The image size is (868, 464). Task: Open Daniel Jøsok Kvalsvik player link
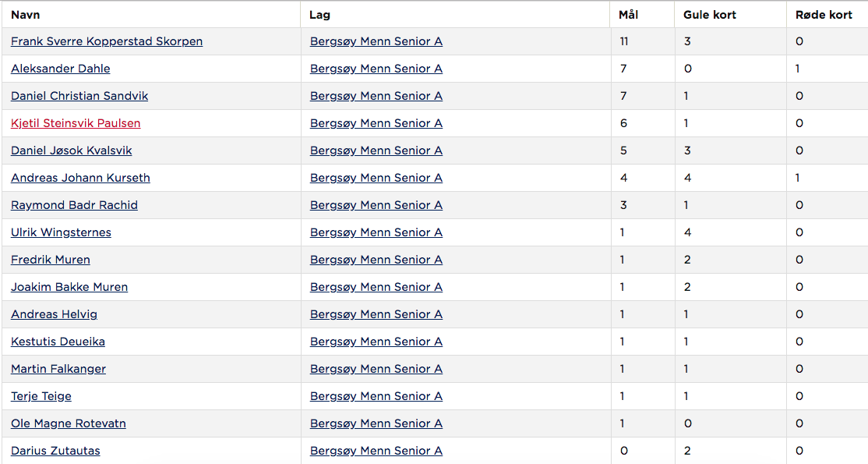(72, 151)
